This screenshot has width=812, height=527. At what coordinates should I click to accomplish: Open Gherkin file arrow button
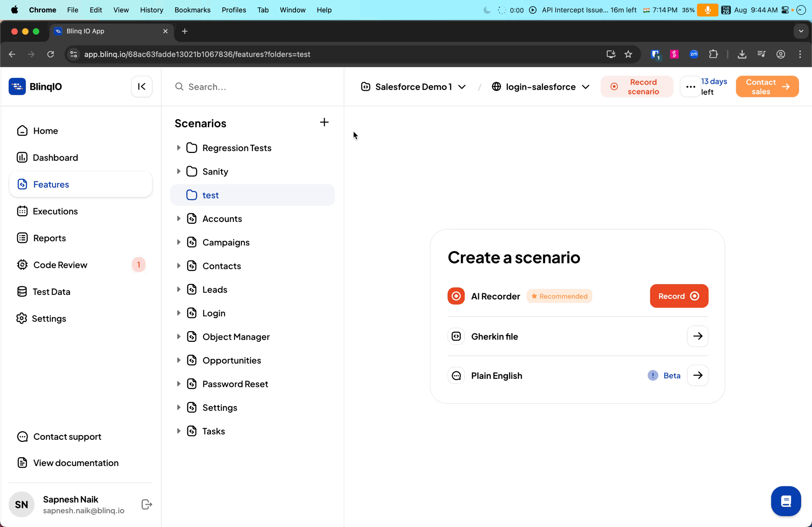click(x=698, y=336)
